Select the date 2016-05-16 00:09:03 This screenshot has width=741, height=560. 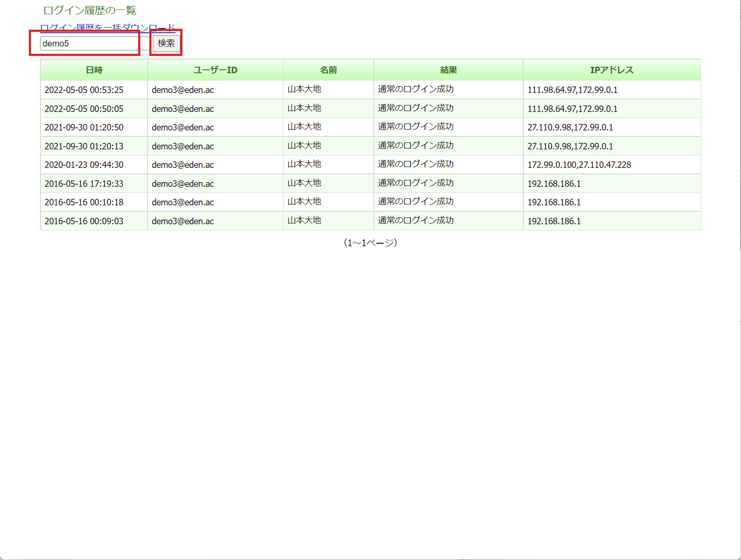[84, 221]
